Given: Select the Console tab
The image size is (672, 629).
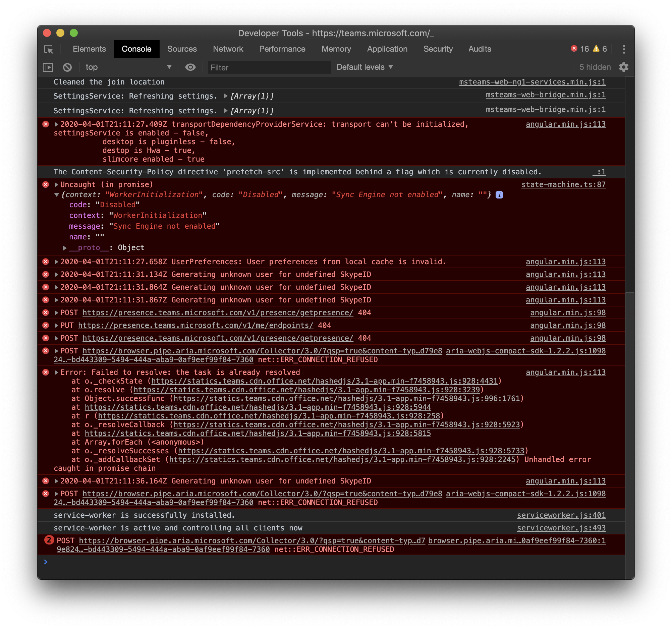Looking at the screenshot, I should pos(136,49).
